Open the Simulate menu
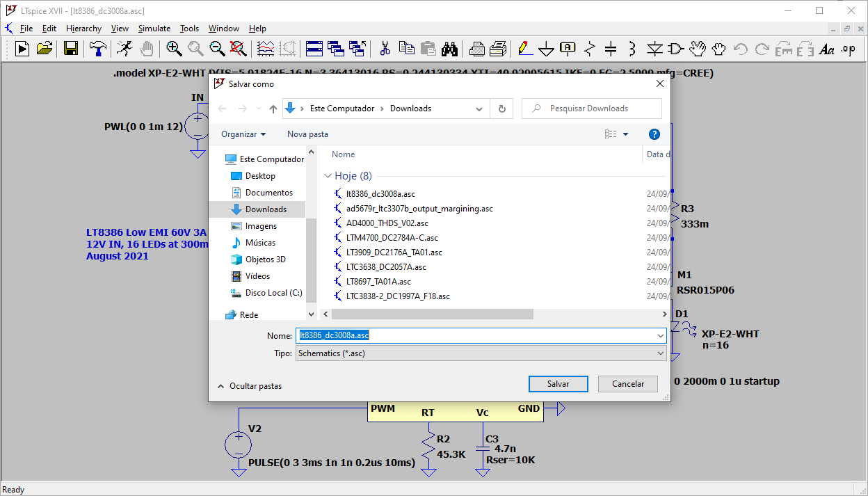The width and height of the screenshot is (868, 496). pyautogui.click(x=154, y=29)
